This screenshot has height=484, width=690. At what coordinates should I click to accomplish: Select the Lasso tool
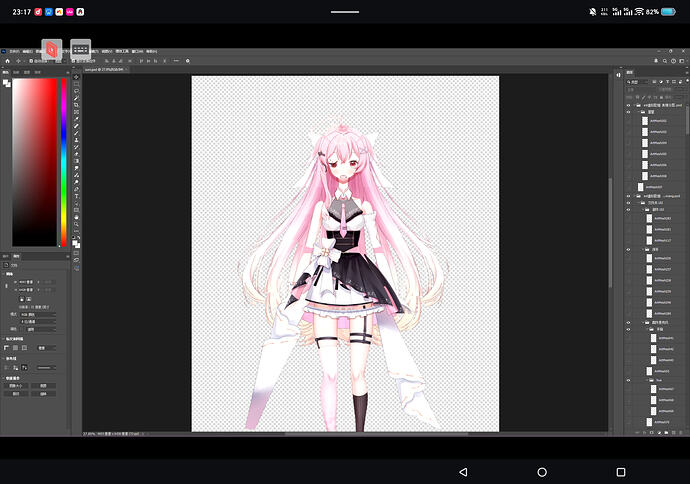77,91
